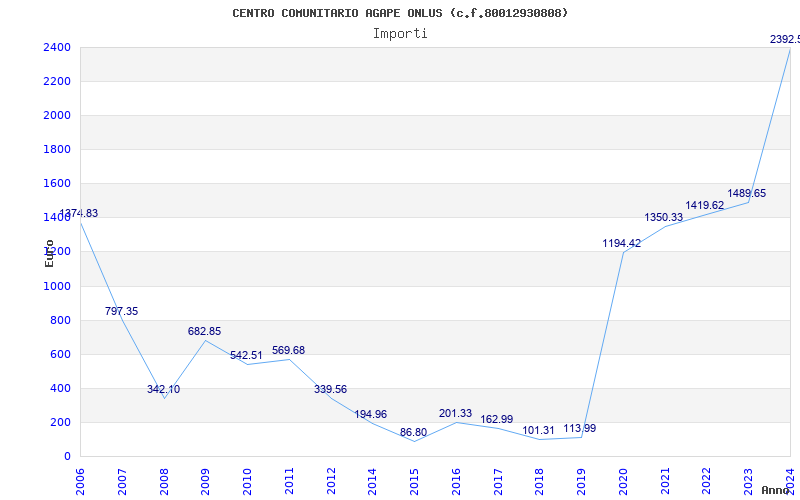Click the x-axis year 2017
The height and width of the screenshot is (500, 800).
coord(498,482)
